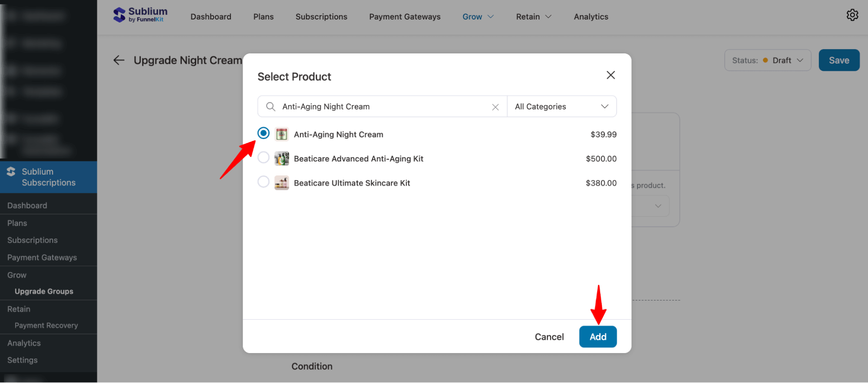Click the Sublium by FunnelKit logo
The image size is (868, 383).
point(140,15)
